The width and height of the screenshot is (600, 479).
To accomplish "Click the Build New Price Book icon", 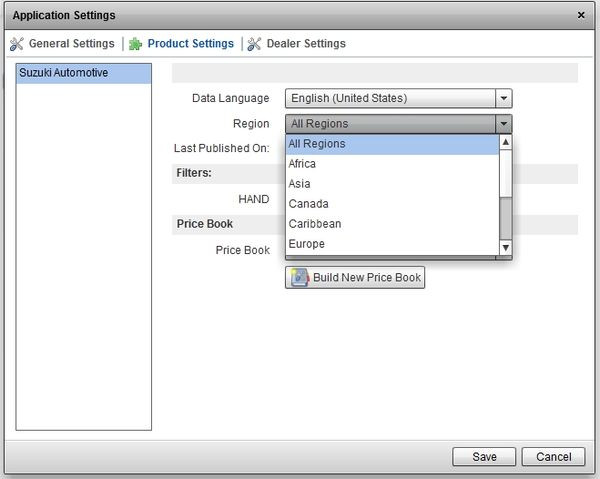I will pos(298,277).
